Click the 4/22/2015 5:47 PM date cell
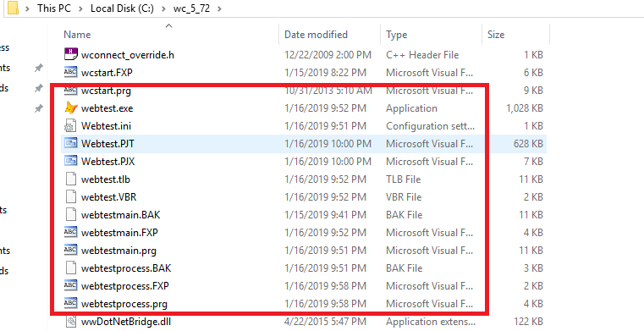 click(x=325, y=321)
